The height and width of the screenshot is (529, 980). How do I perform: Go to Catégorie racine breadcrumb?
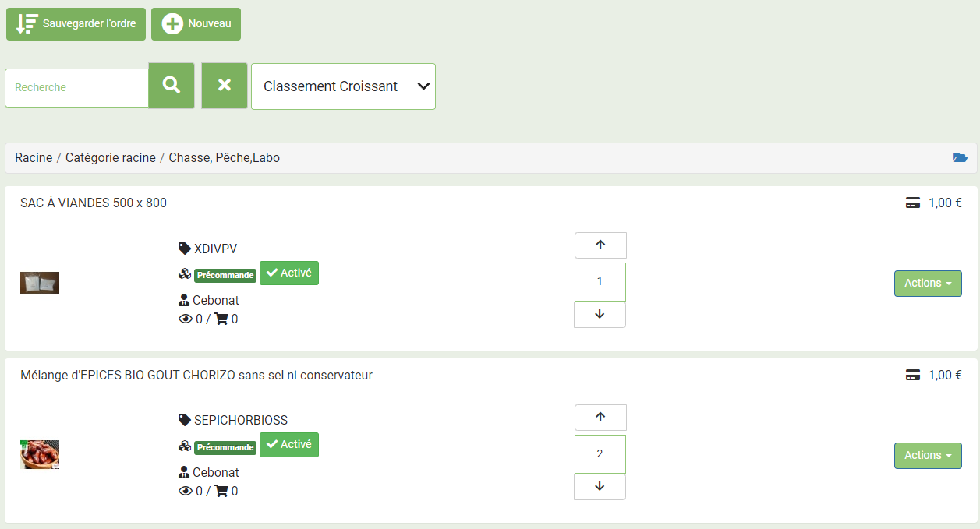111,158
